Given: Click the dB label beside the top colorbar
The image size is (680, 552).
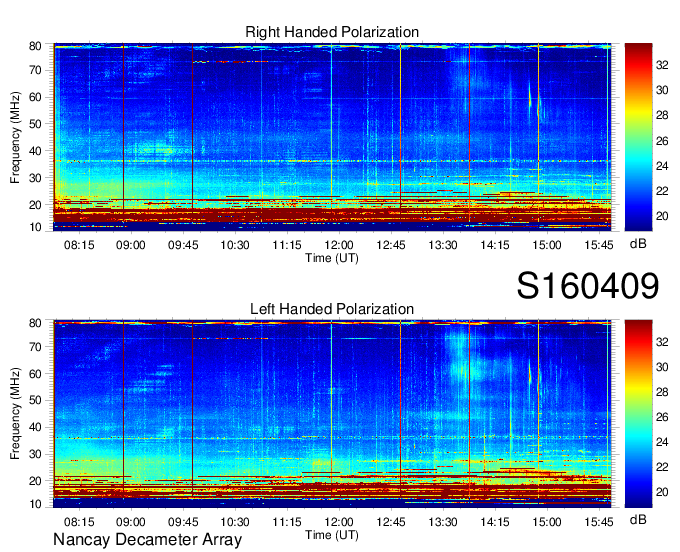Looking at the screenshot, I should [638, 244].
